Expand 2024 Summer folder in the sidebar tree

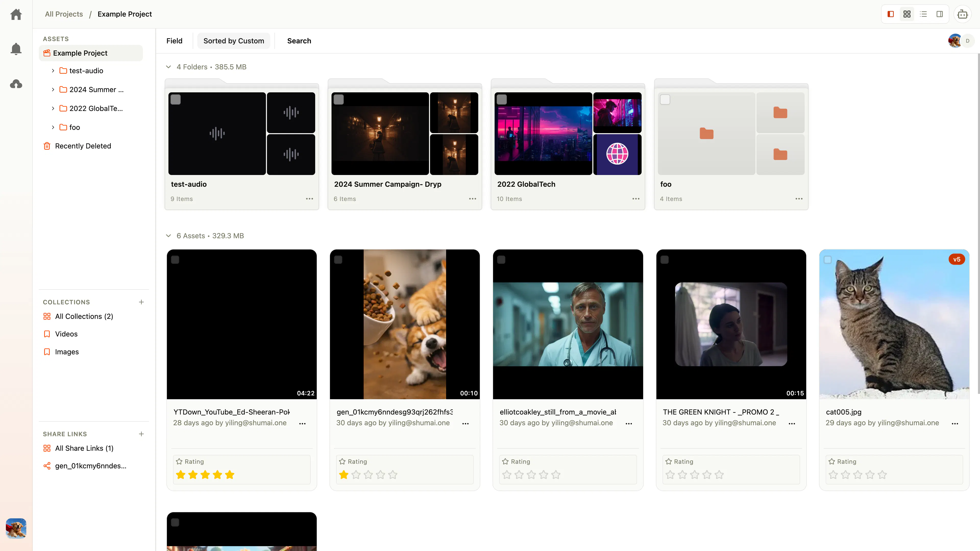click(x=53, y=90)
